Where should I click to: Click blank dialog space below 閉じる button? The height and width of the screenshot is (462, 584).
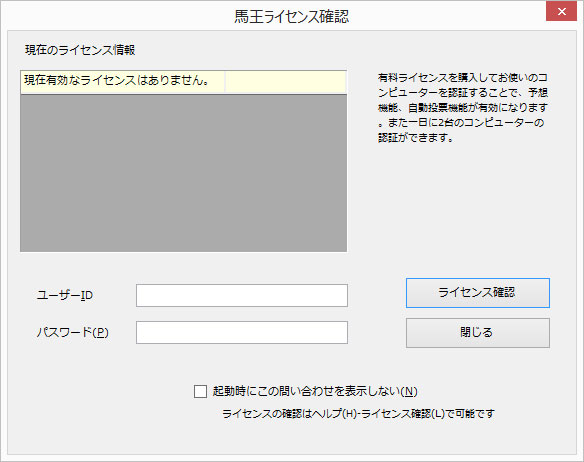tap(477, 367)
